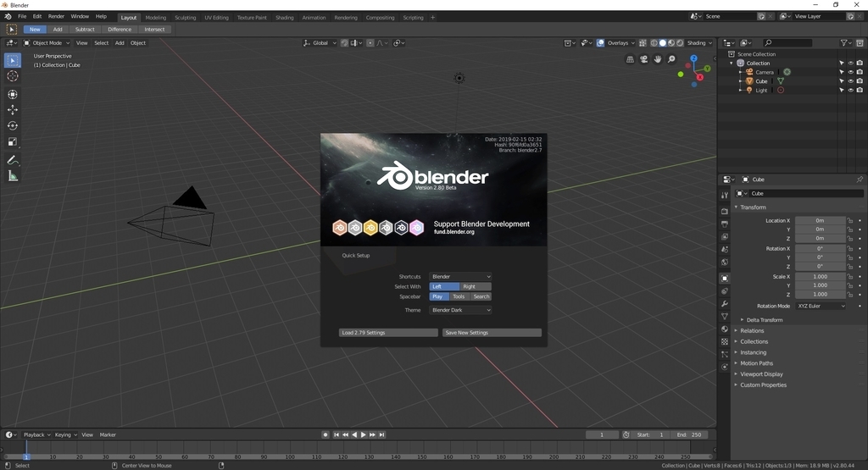Switch to rendered viewport shading
This screenshot has width=868, height=470.
[x=680, y=42]
